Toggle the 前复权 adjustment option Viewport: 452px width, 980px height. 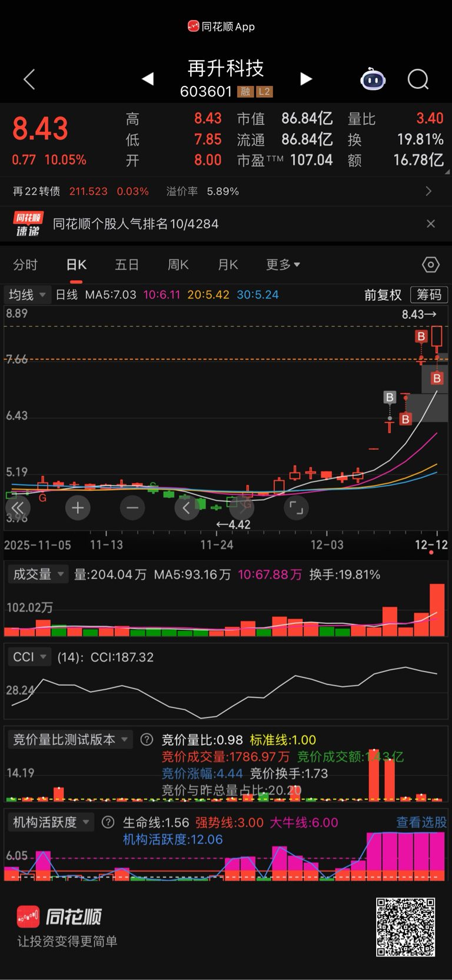pos(383,295)
